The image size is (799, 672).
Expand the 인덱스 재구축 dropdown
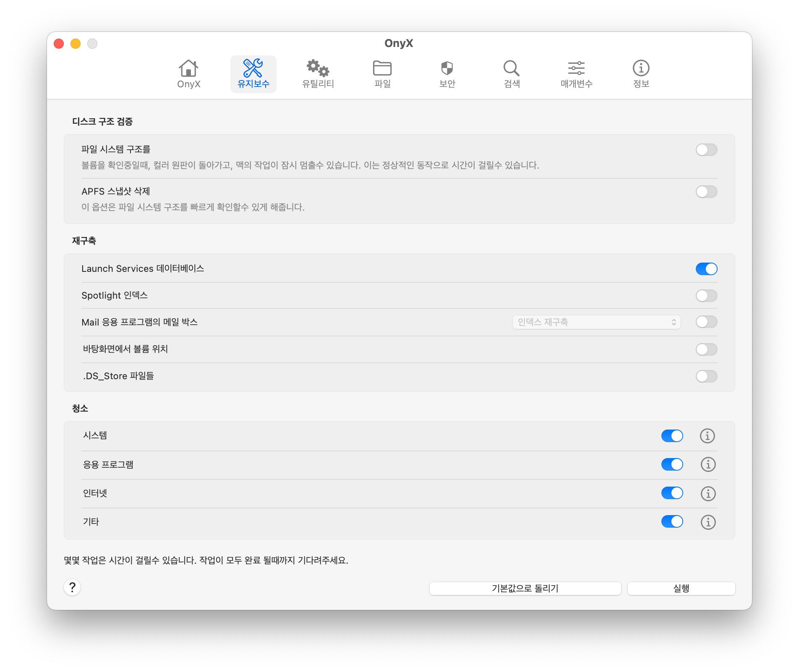[596, 322]
